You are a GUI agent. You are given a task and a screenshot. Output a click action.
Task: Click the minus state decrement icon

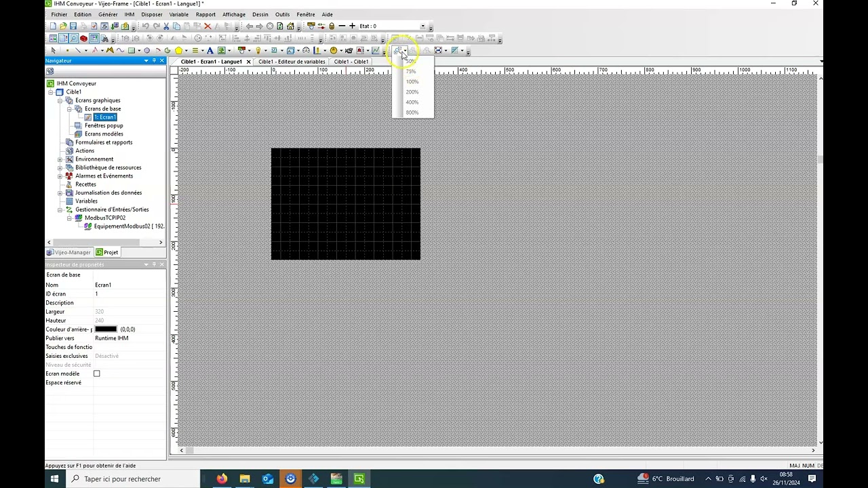[x=342, y=26]
